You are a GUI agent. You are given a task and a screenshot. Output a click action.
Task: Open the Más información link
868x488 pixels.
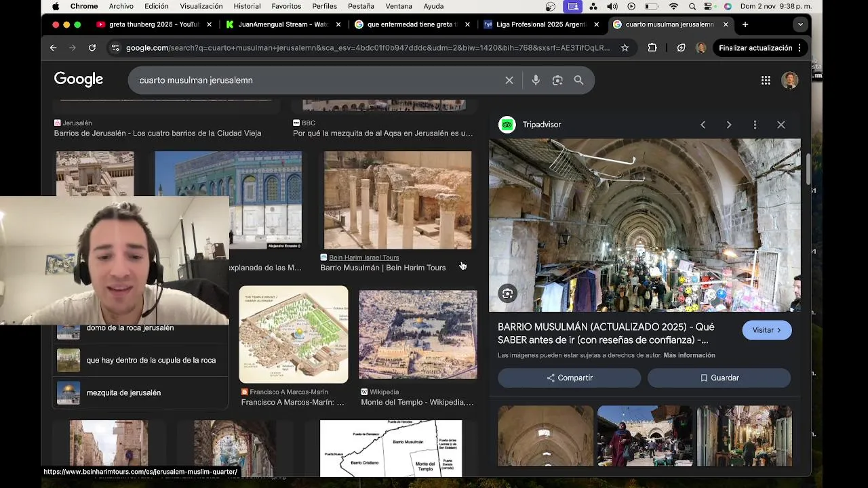[689, 355]
